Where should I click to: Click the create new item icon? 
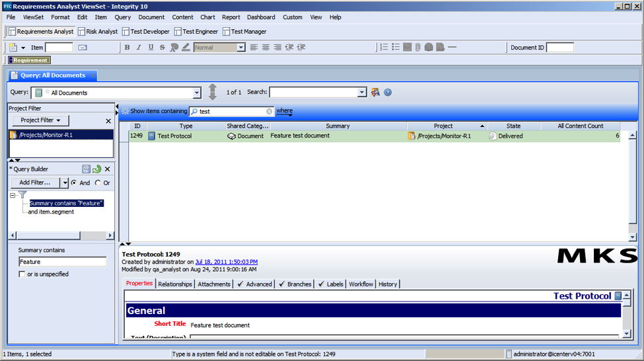pos(13,48)
